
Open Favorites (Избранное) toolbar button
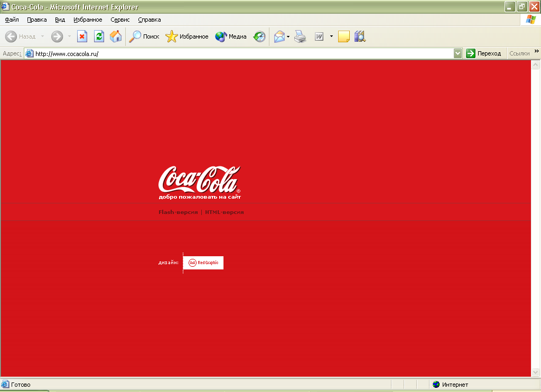(186, 36)
